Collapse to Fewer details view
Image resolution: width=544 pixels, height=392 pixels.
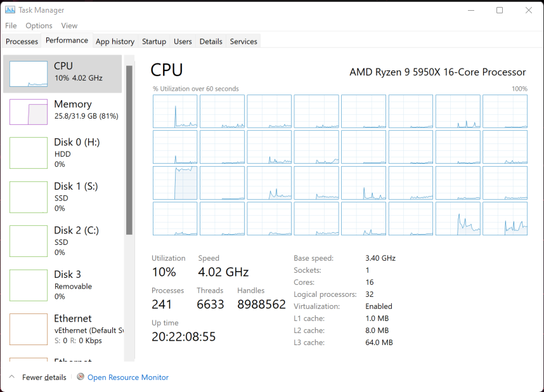[37, 377]
